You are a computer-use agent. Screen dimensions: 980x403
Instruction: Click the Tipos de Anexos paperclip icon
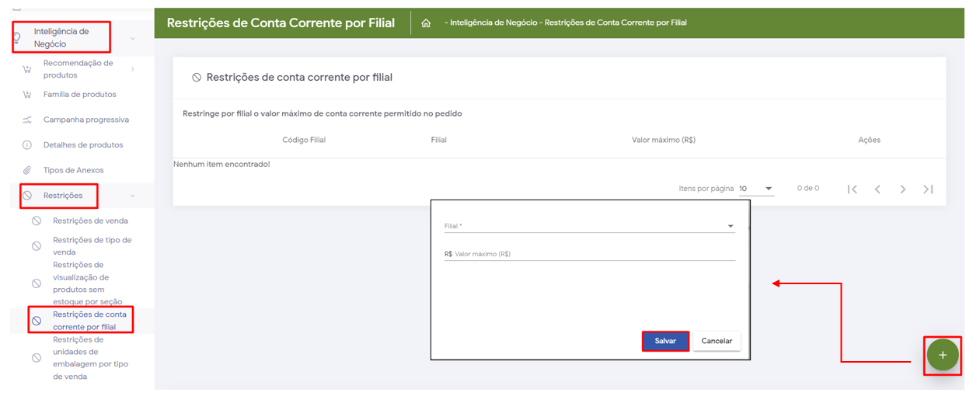[27, 170]
